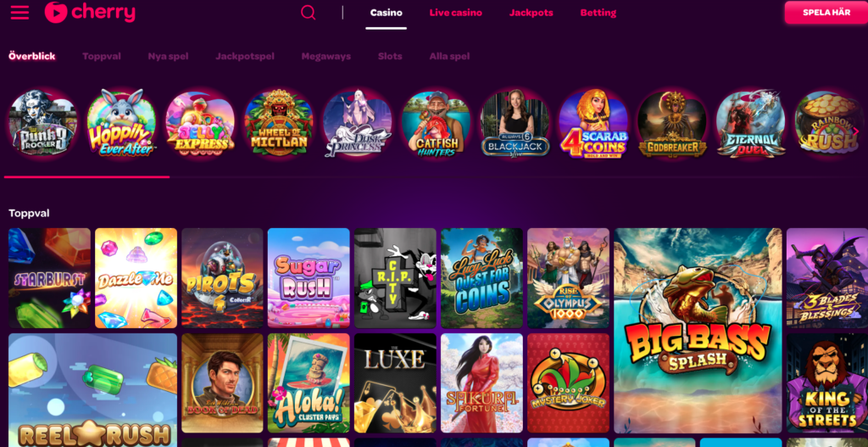Switch to the Live casino tab

tap(455, 13)
